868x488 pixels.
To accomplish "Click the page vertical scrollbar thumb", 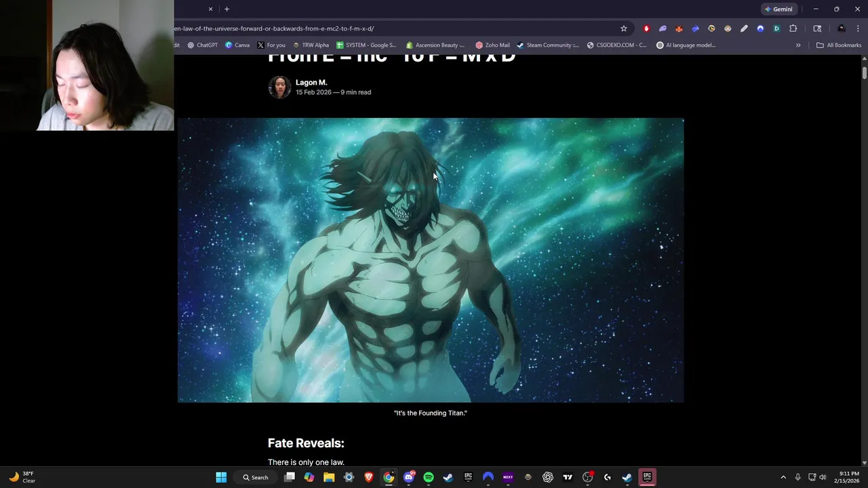I will (x=864, y=73).
